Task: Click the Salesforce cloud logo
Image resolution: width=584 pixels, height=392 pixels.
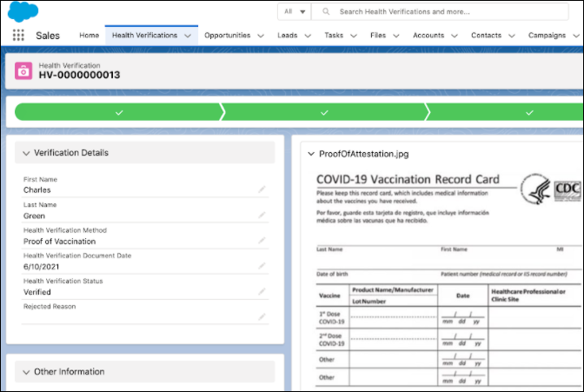Action: click(x=23, y=11)
